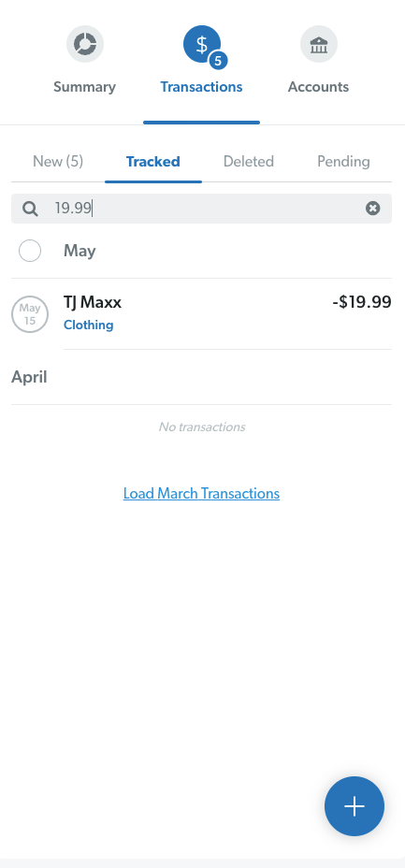This screenshot has width=405, height=868.
Task: Open the Summary pie chart icon
Action: click(x=85, y=44)
